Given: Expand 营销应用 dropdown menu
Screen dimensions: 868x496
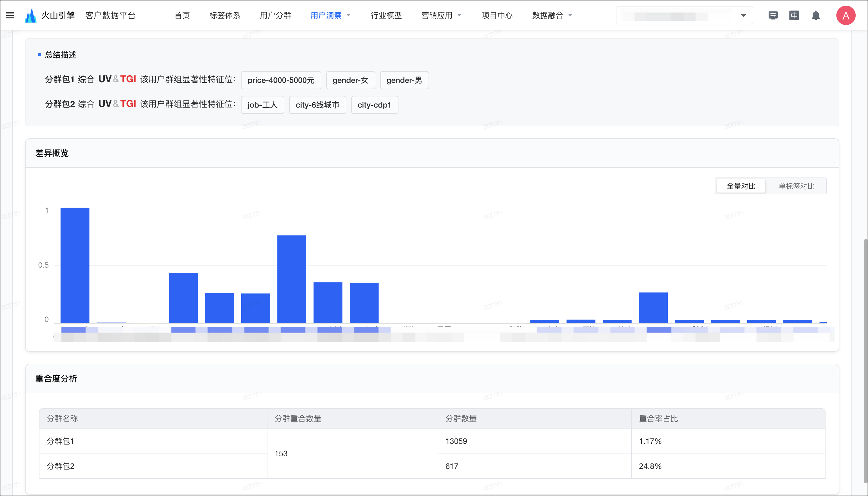Looking at the screenshot, I should coord(441,15).
